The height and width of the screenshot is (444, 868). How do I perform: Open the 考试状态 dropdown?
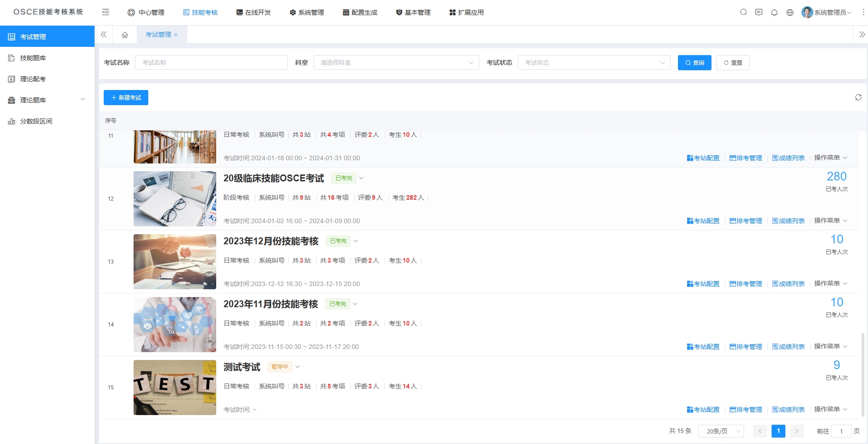pos(594,62)
